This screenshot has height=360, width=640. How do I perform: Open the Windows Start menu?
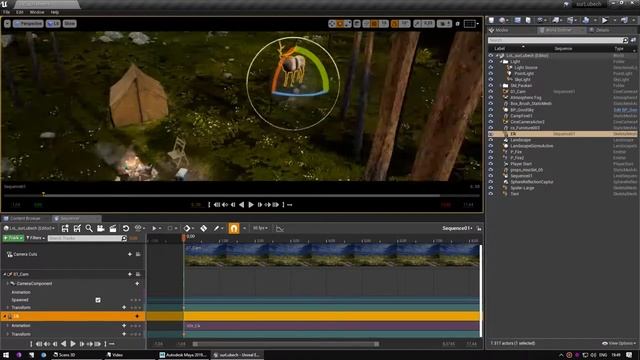click(x=6, y=355)
